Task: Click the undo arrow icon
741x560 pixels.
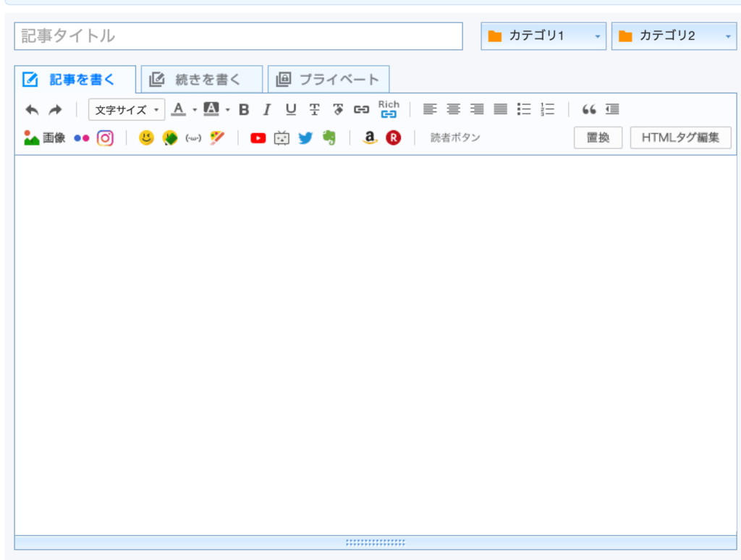Action: click(x=32, y=110)
